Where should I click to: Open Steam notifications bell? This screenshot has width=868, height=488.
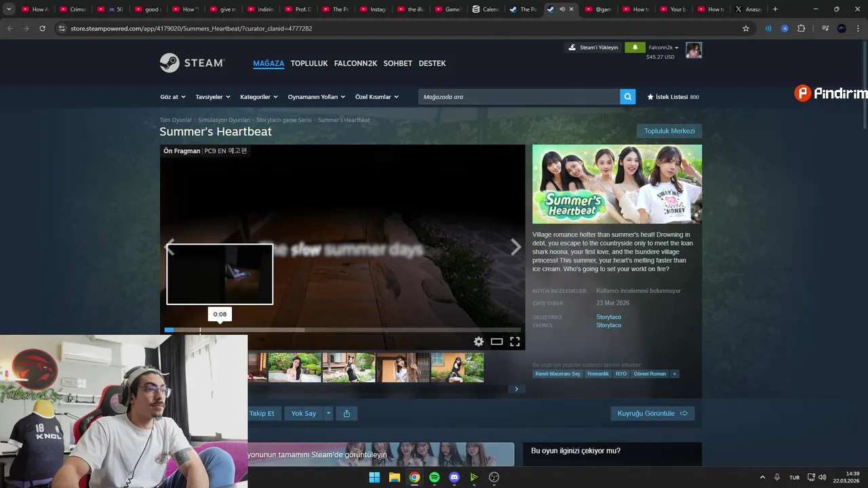point(635,47)
